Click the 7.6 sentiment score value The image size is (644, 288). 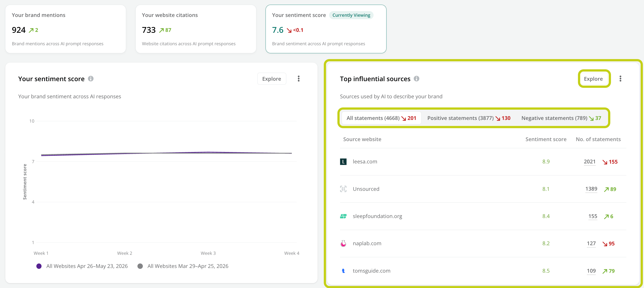click(x=278, y=30)
